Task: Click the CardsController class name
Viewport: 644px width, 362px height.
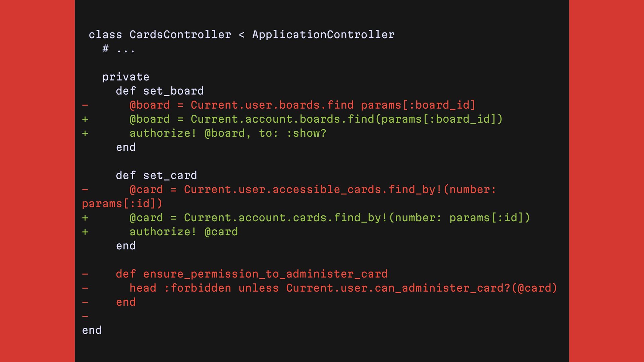Action: tap(180, 35)
